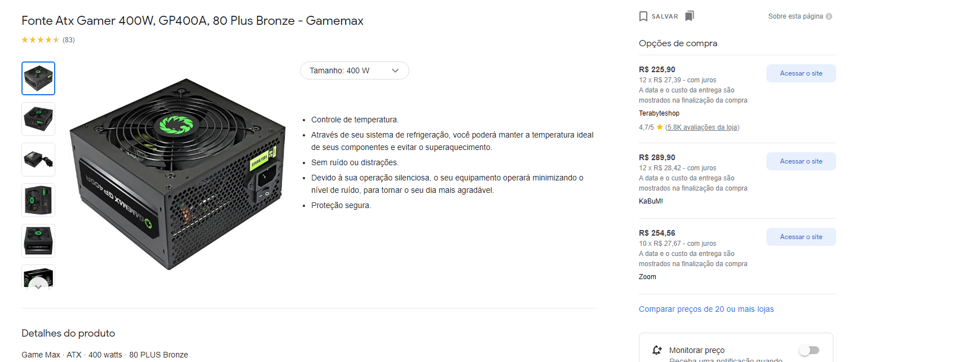Select third thumbnail showing cables
This screenshot has height=362, width=980.
pos(38,160)
